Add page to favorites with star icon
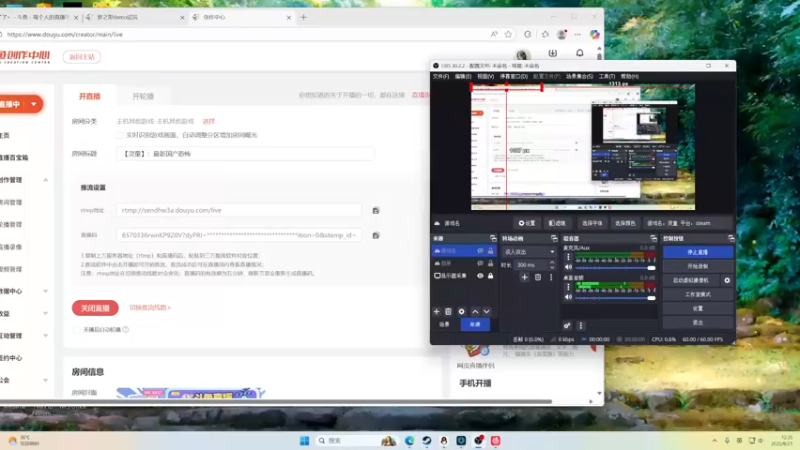The width and height of the screenshot is (800, 450). (508, 34)
